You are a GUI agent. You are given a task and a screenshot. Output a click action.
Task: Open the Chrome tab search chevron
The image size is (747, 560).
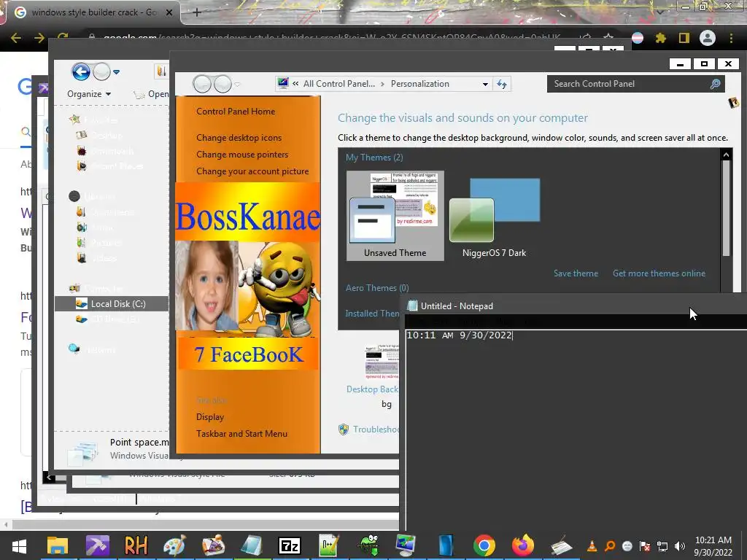click(x=659, y=12)
